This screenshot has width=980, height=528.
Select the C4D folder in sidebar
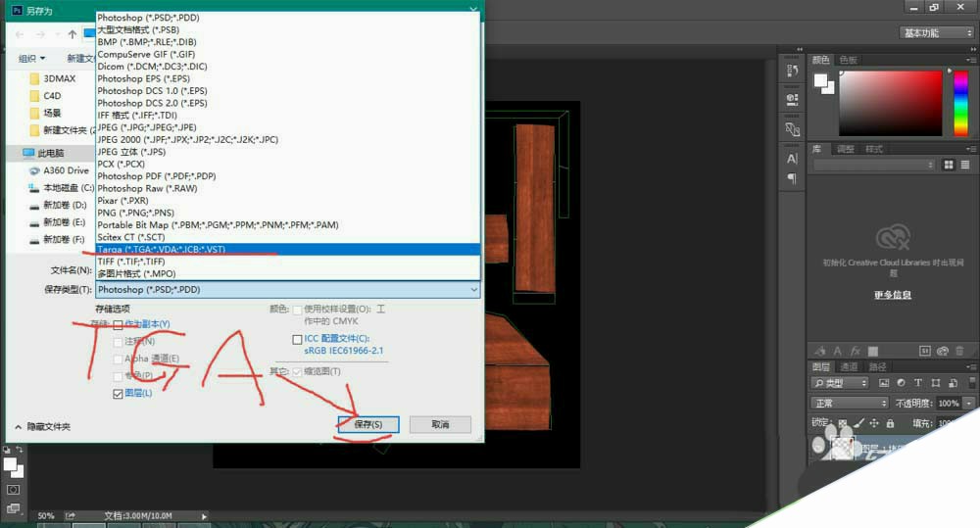(53, 96)
